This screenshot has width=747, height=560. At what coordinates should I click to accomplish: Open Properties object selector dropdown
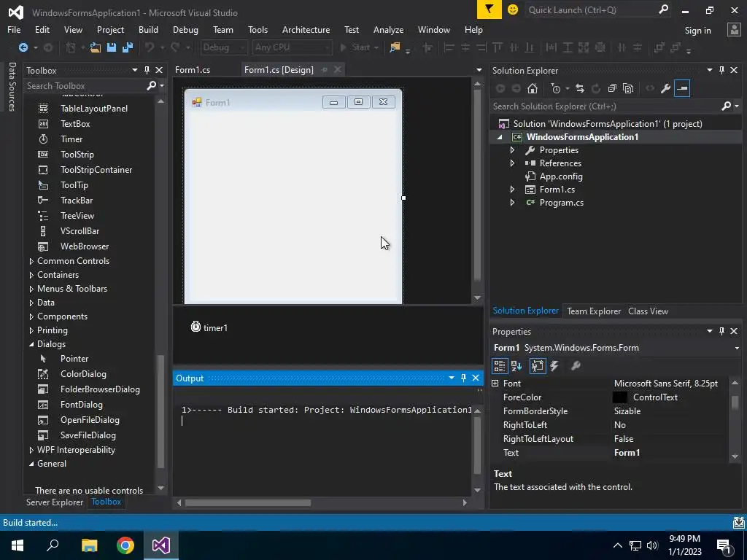pyautogui.click(x=737, y=348)
